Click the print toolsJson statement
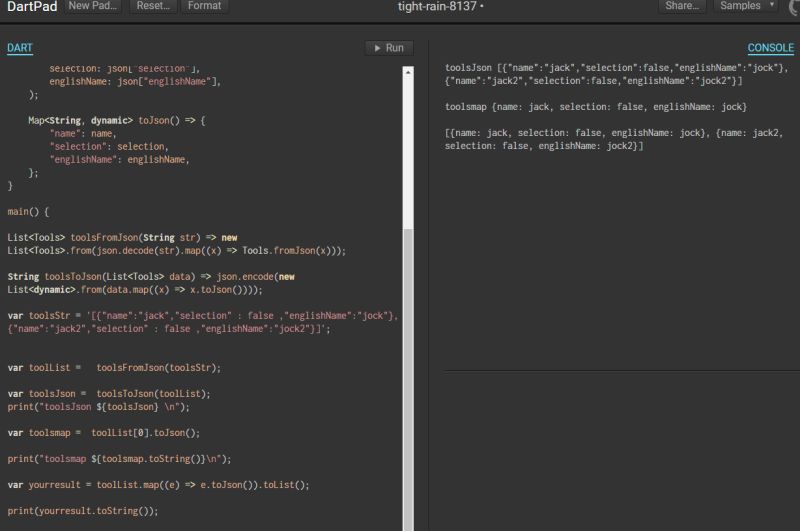 (x=98, y=407)
